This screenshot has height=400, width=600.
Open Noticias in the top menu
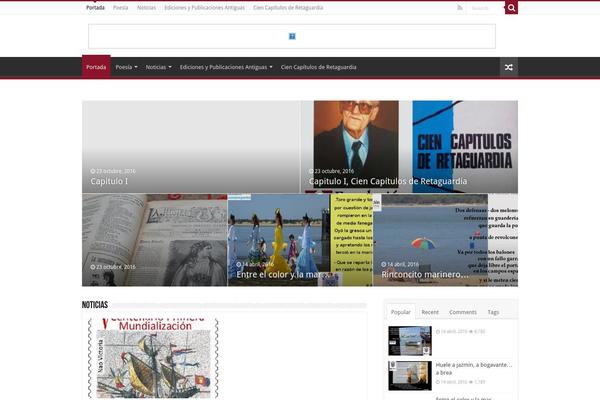click(147, 8)
